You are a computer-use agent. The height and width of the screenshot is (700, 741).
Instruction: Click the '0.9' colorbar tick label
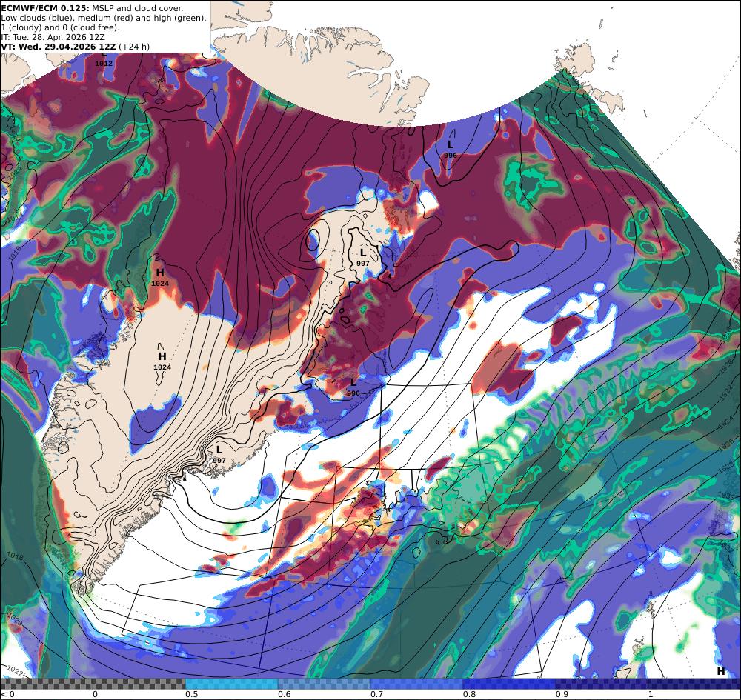click(x=562, y=694)
